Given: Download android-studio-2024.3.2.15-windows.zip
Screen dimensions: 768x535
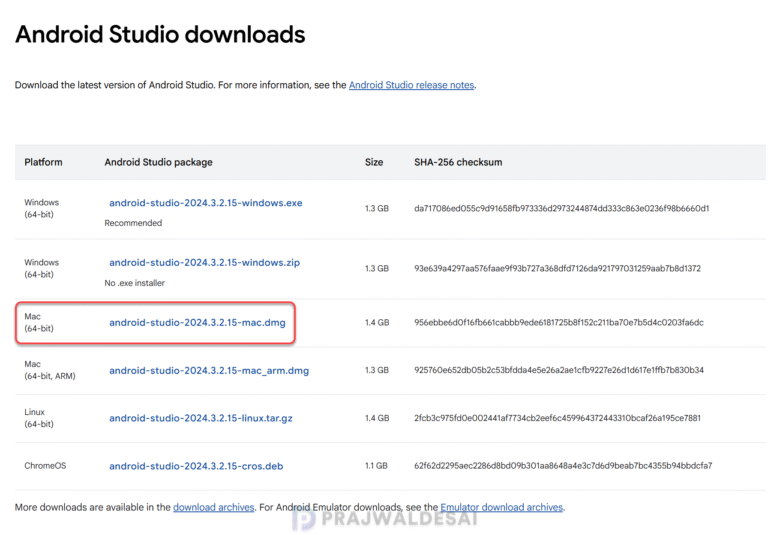Looking at the screenshot, I should click(204, 263).
